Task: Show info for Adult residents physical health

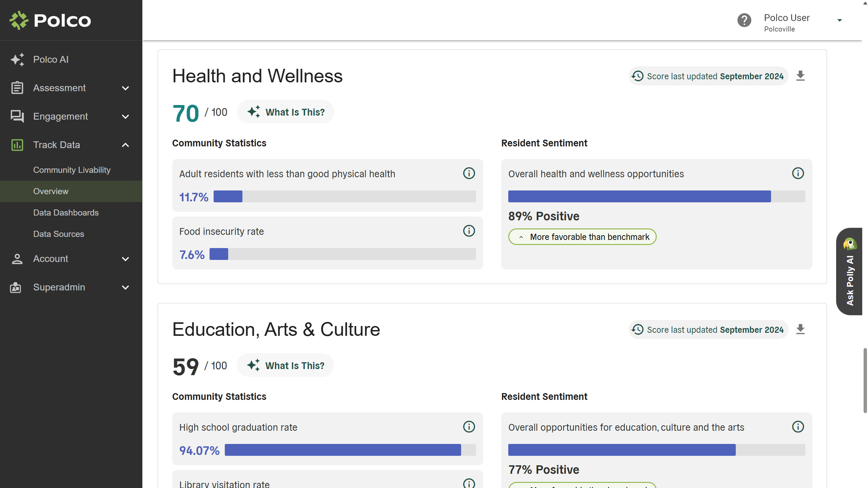Action: (x=469, y=174)
